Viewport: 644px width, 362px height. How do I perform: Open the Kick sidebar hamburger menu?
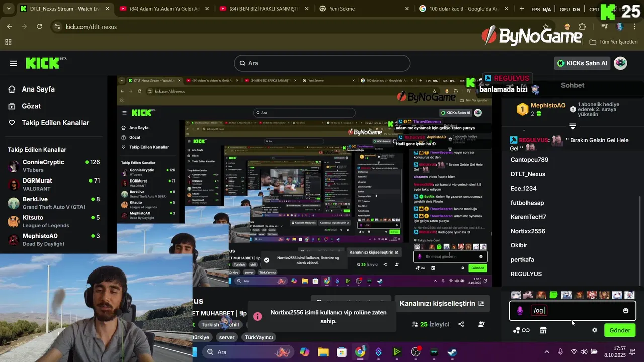click(x=13, y=63)
